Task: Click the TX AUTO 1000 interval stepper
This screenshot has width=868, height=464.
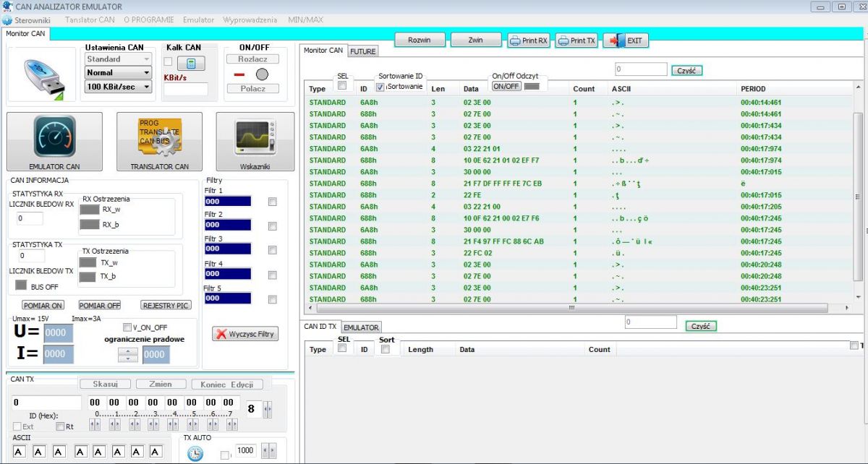Action: 268,451
